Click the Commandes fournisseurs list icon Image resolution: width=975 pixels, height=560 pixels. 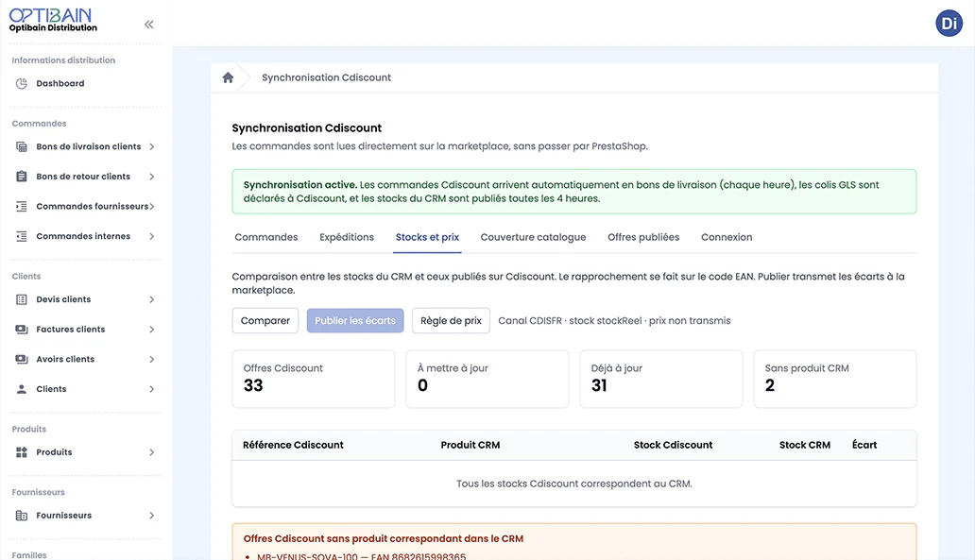click(22, 207)
